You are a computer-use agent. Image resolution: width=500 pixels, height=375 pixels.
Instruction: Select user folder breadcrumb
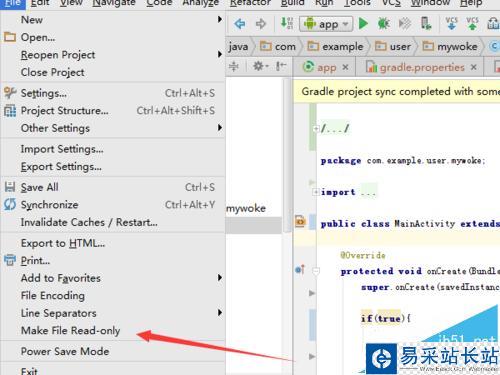(393, 46)
